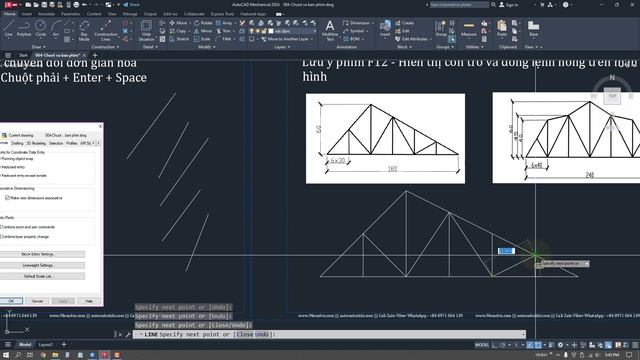
Task: Click the Undo arrow in quick access toolbar
Action: click(84, 4)
